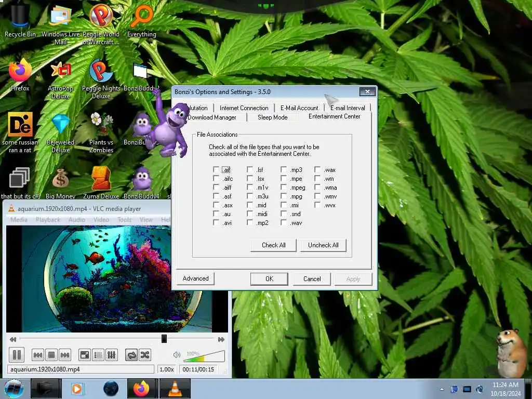Screen dimensions: 532x399
Task: Check the .wav file type box
Action: pyautogui.click(x=284, y=222)
